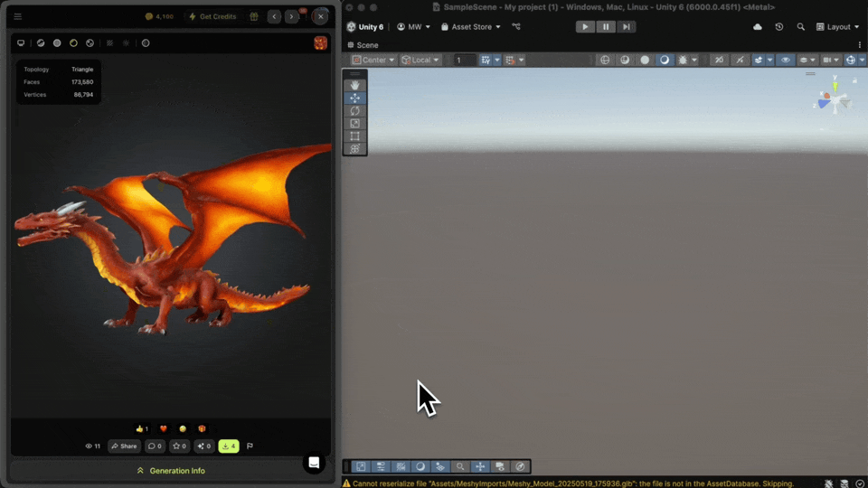
Task: Select the PBR checker sphere mode
Action: [90, 43]
